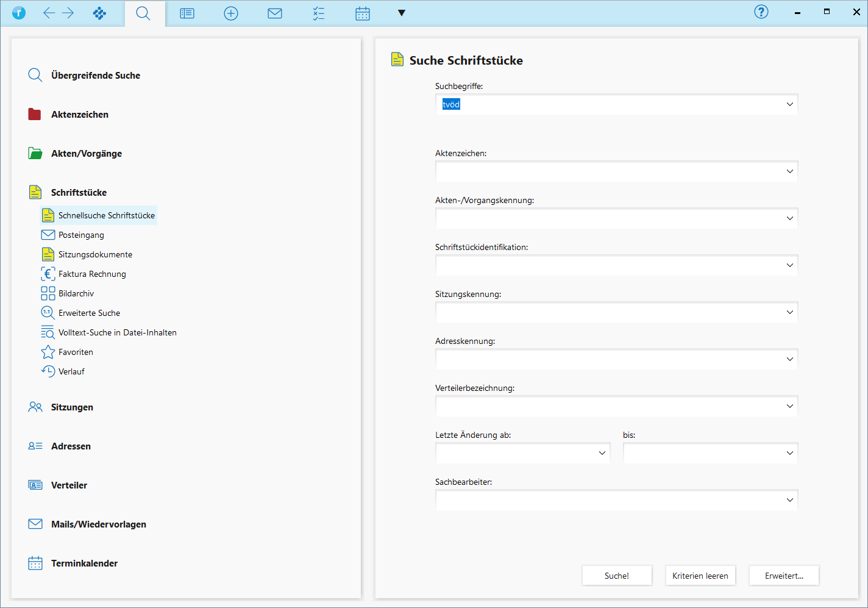The height and width of the screenshot is (608, 868).
Task: Click the checklist tasks icon in toolbar
Action: click(x=319, y=13)
